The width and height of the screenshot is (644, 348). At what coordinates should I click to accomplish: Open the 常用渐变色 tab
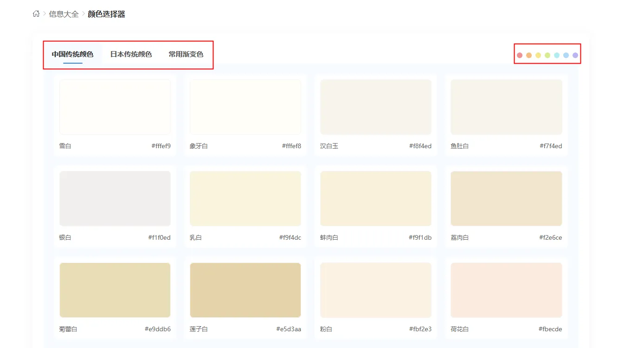(186, 54)
